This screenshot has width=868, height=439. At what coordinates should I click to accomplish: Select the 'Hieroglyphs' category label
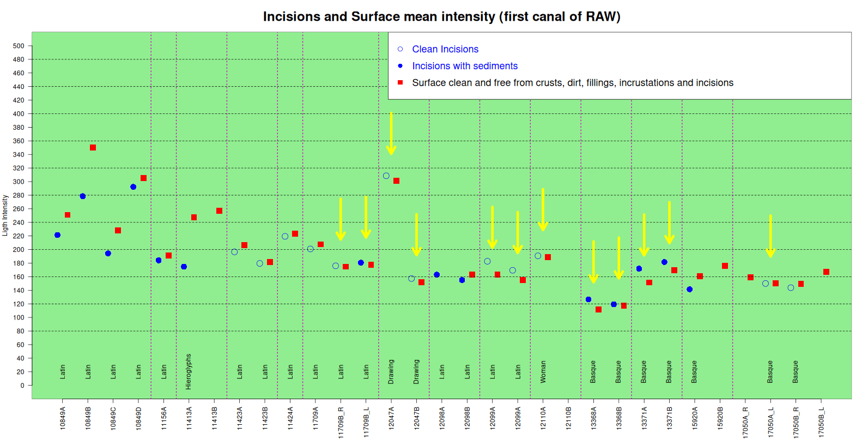coord(189,372)
